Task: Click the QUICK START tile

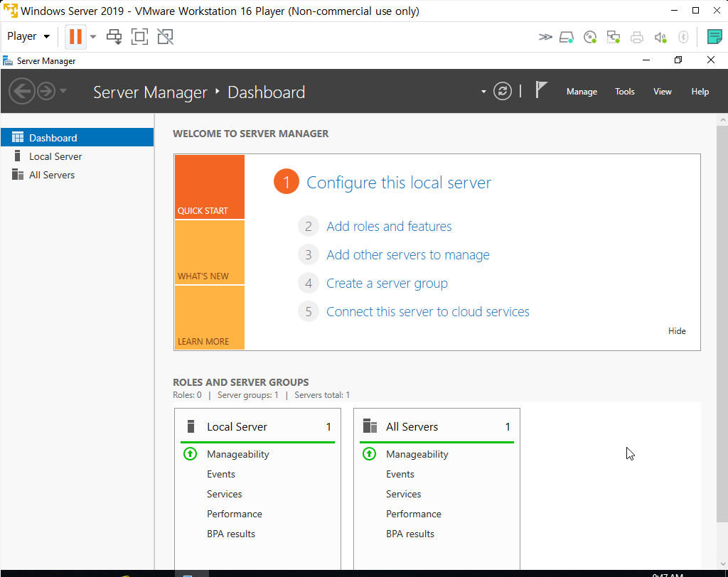Action: click(210, 187)
